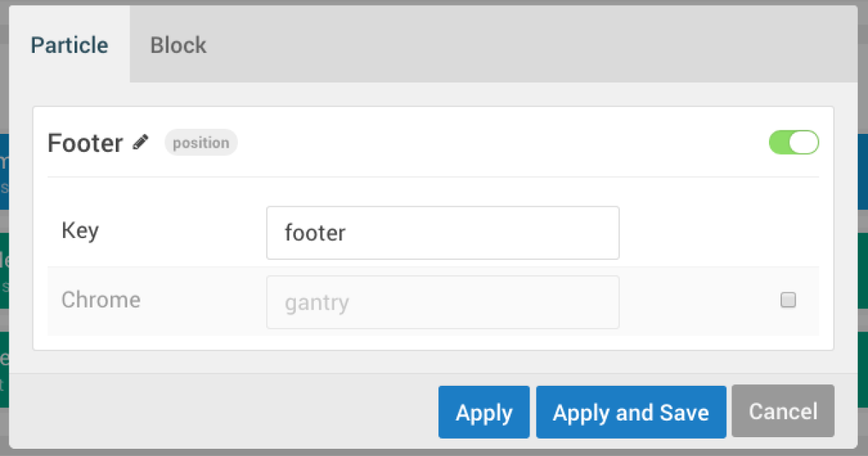Cancel the Footer settings dialog
Image resolution: width=868 pixels, height=456 pixels.
[783, 412]
